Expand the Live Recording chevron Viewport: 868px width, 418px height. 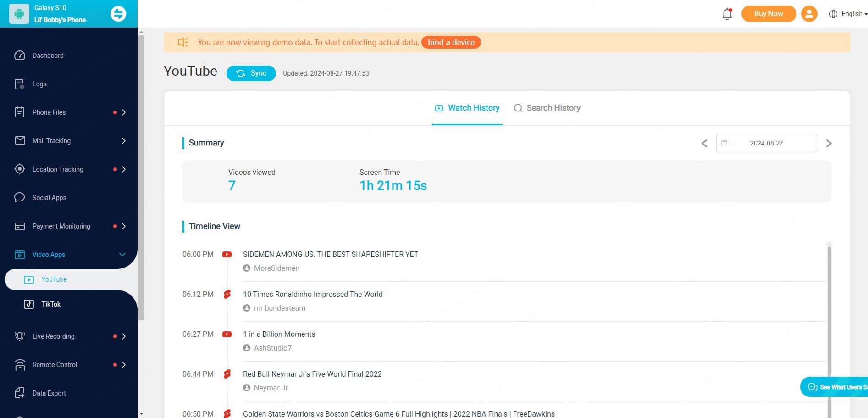pos(123,336)
